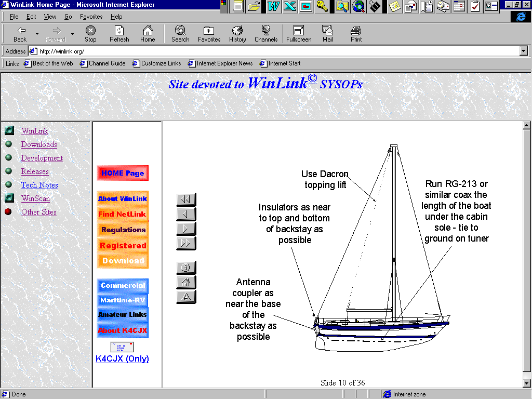Click the email envelope image above K4CJX link
The height and width of the screenshot is (399, 532).
click(122, 347)
